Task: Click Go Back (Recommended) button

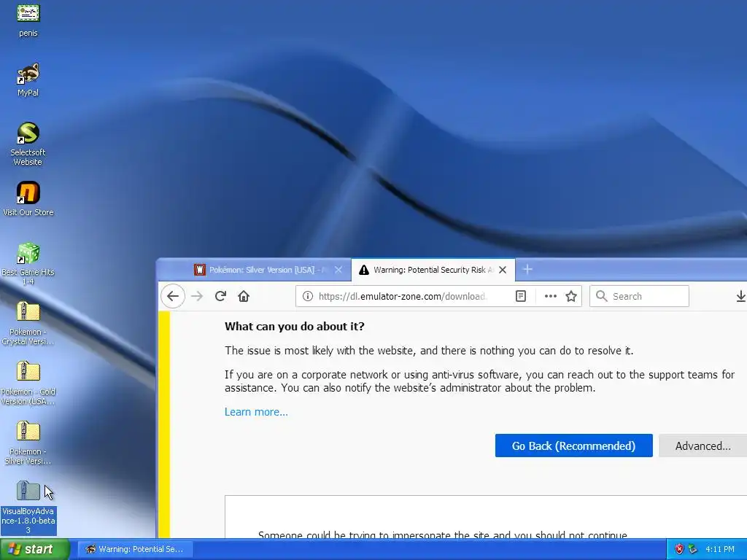Action: 573,446
